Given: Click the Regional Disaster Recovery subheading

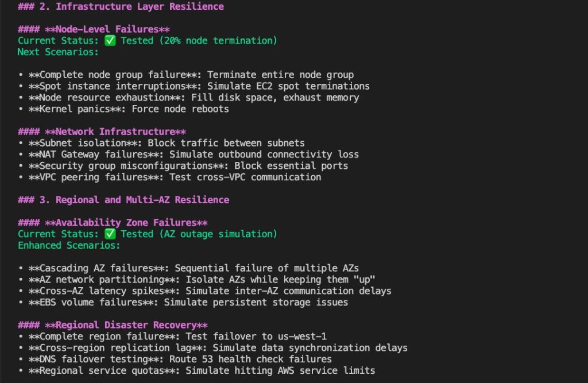Looking at the screenshot, I should (113, 325).
